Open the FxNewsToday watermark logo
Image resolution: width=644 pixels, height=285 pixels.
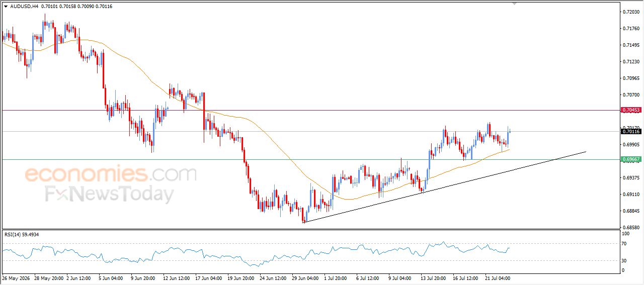pyautogui.click(x=110, y=194)
